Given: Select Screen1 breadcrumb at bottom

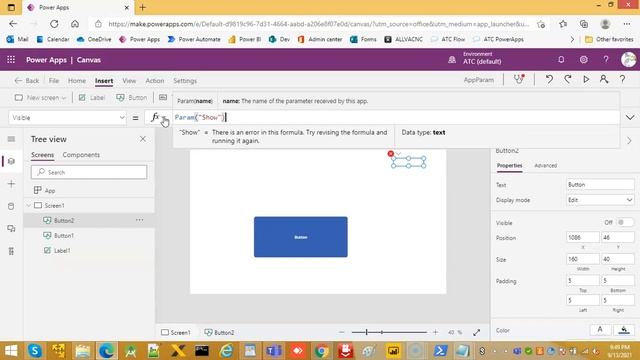Looking at the screenshot, I should pyautogui.click(x=176, y=333).
